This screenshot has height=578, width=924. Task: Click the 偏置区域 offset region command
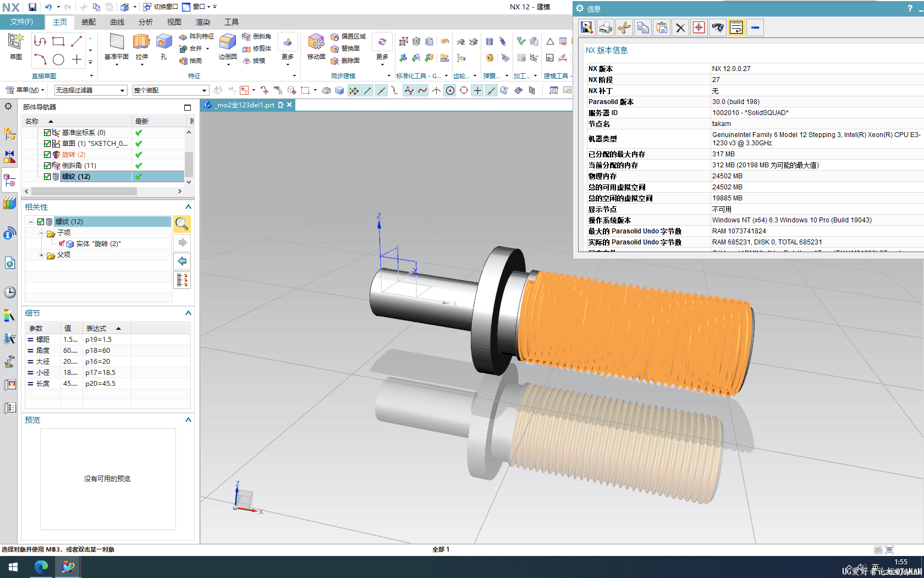(x=348, y=36)
